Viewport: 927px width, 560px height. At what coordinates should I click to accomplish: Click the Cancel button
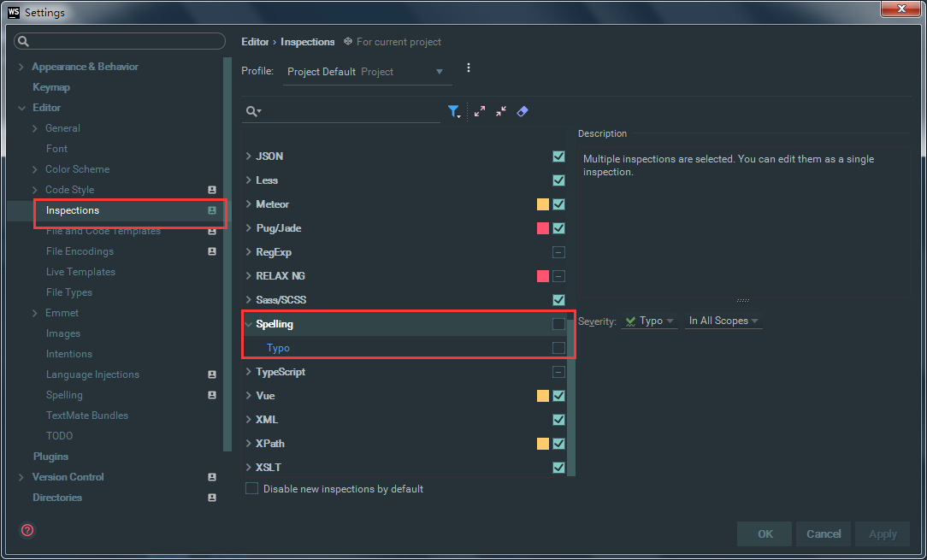pyautogui.click(x=824, y=534)
